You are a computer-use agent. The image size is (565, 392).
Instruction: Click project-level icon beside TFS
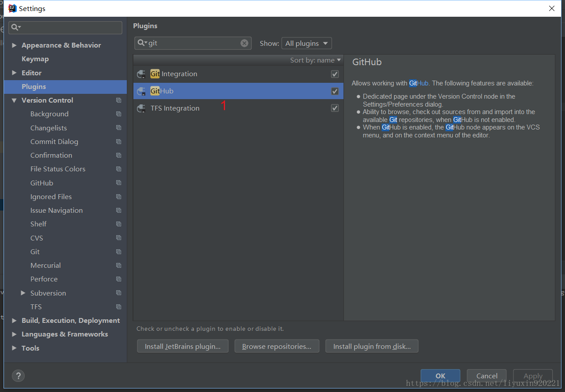pyautogui.click(x=118, y=307)
